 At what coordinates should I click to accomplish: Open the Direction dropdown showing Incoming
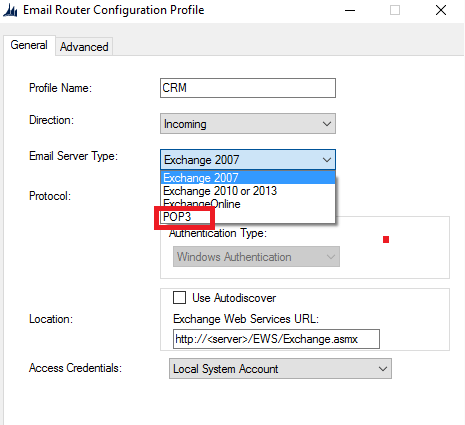[x=248, y=124]
